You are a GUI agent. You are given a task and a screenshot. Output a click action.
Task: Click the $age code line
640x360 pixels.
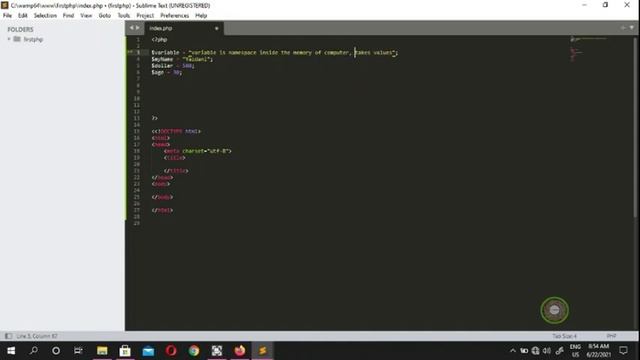167,72
